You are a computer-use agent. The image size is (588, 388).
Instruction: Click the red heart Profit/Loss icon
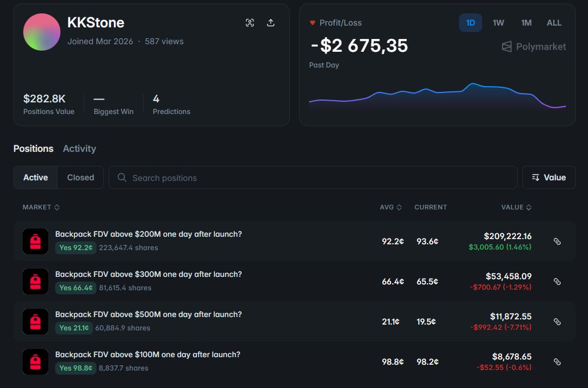pyautogui.click(x=313, y=23)
